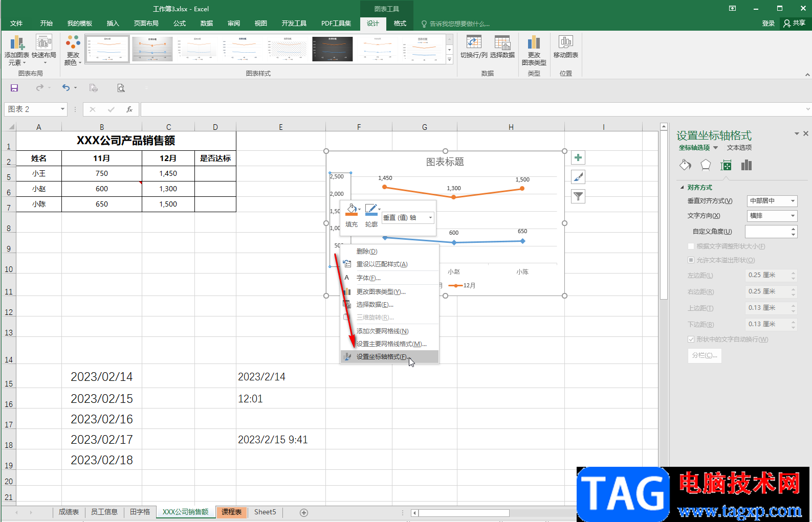Choose Format Major Gridlines in context menu
The image size is (812, 522).
pyautogui.click(x=389, y=344)
